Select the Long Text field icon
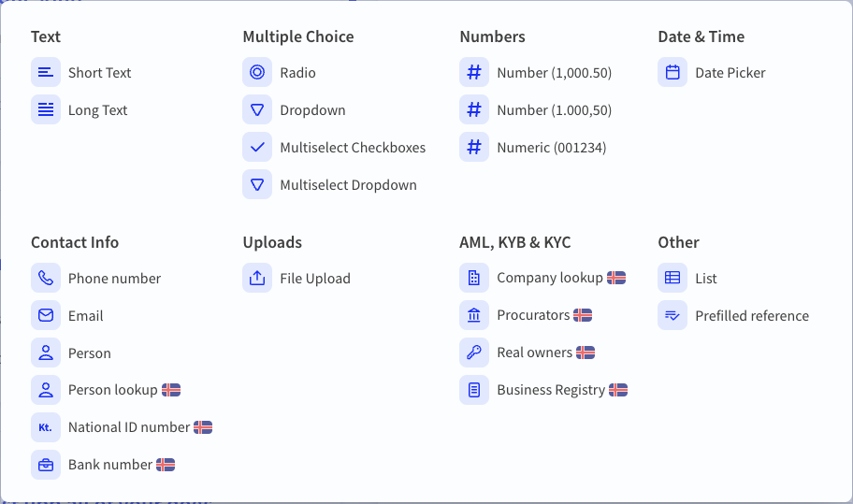 point(45,110)
